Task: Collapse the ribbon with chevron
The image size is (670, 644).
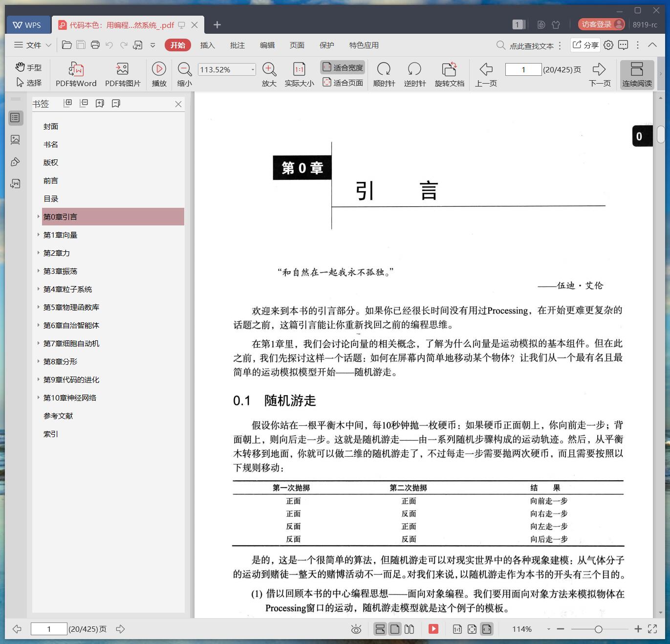Action: [x=652, y=44]
